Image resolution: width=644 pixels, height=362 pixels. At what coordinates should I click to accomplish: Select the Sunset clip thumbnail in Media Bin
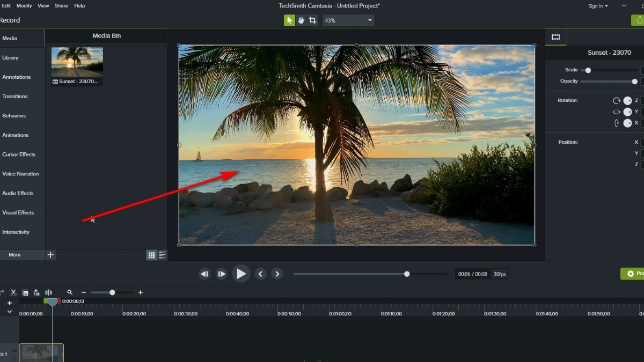[x=77, y=62]
